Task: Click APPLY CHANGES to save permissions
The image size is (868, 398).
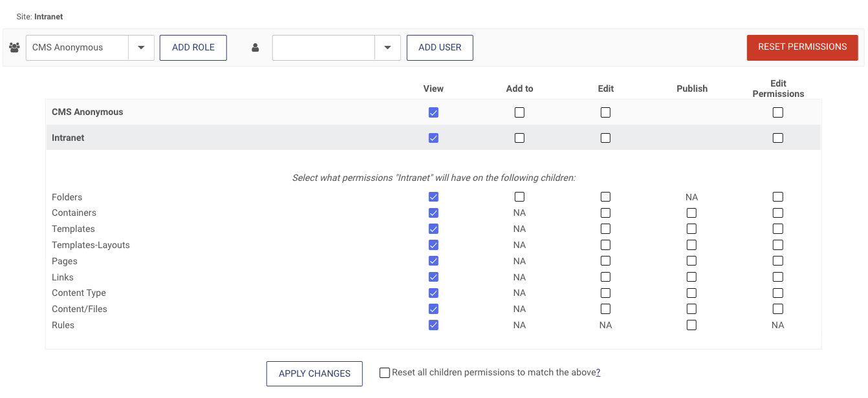Action: (314, 373)
